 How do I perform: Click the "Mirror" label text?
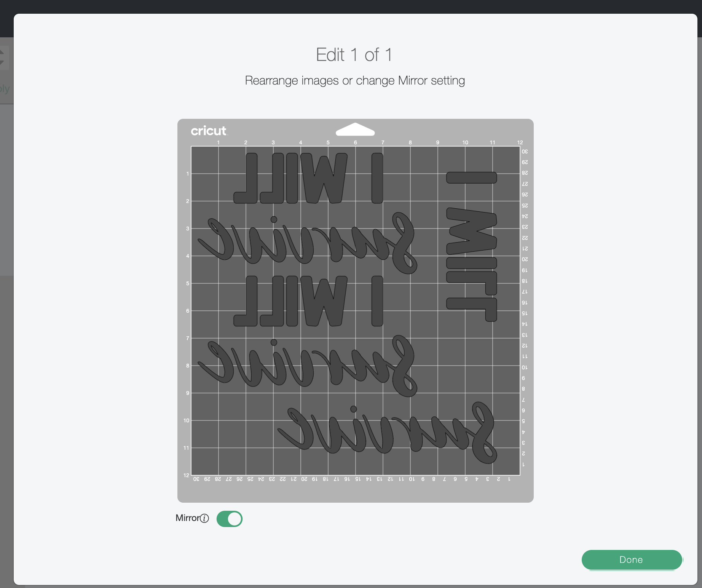point(188,518)
